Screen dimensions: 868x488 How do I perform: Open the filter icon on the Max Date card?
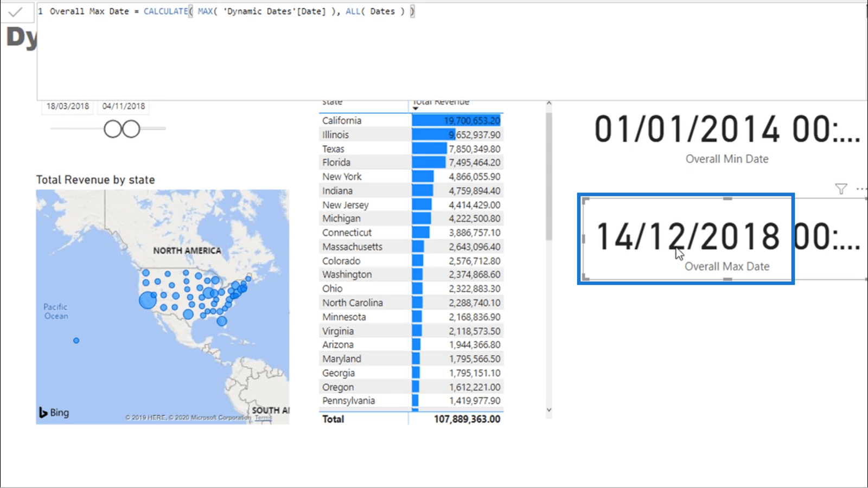coord(841,189)
